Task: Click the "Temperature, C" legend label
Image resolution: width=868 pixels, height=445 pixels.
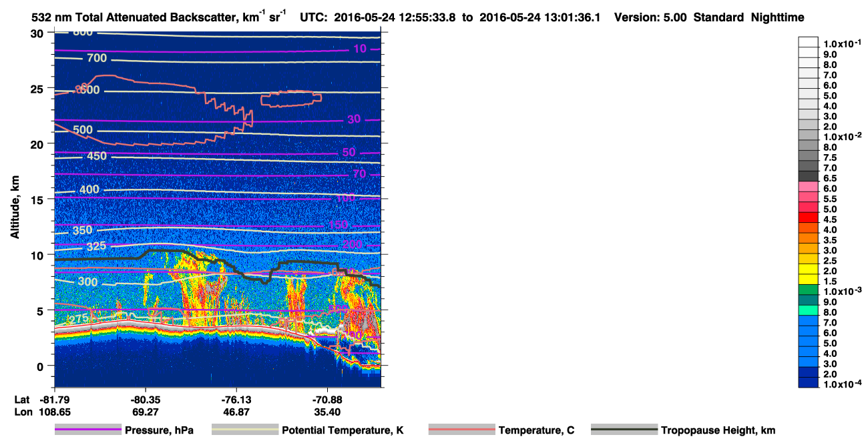Action: [x=536, y=430]
